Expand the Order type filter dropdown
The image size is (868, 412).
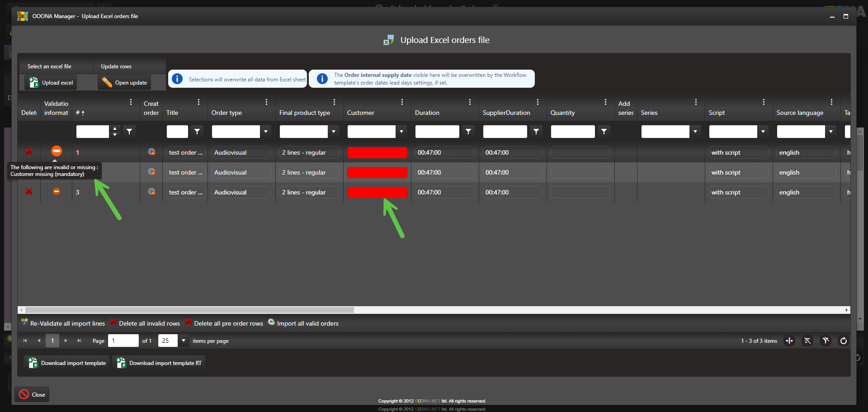(266, 132)
